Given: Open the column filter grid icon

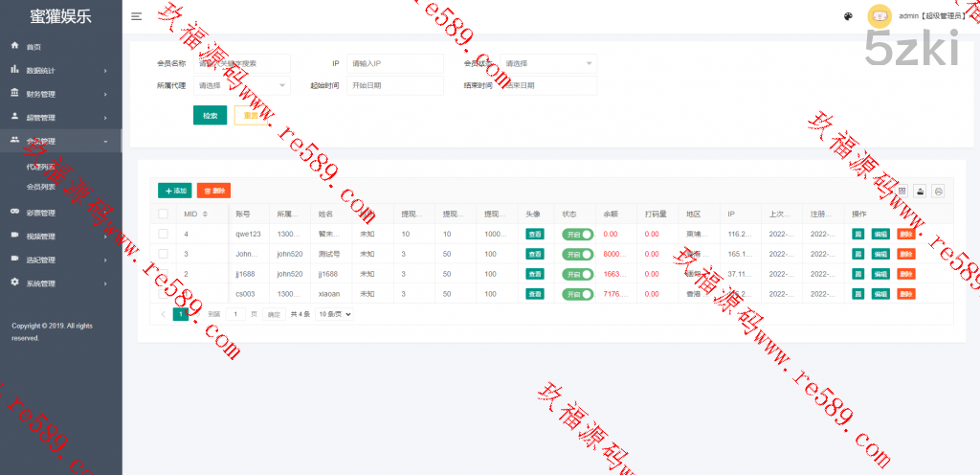Looking at the screenshot, I should 901,192.
